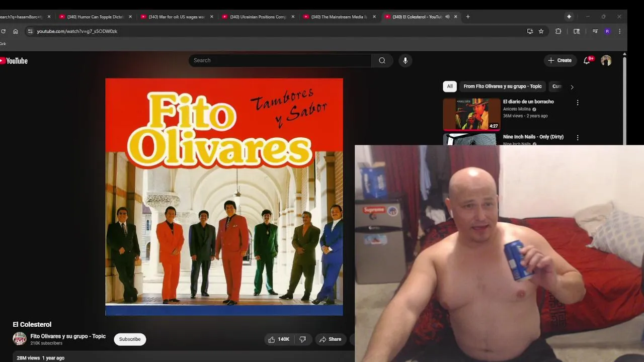644x362 pixels.
Task: Start voice search with microphone icon
Action: pos(405,60)
